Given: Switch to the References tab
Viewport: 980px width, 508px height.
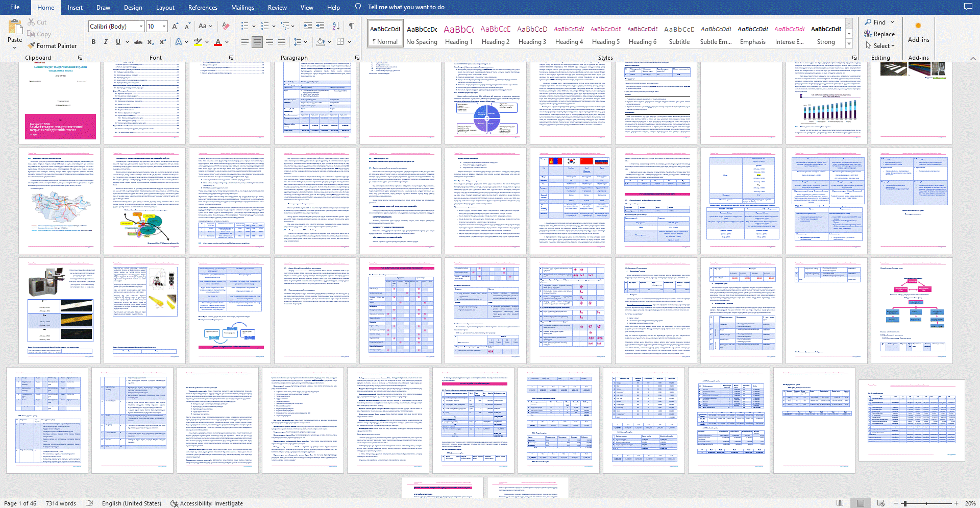Looking at the screenshot, I should click(x=203, y=7).
